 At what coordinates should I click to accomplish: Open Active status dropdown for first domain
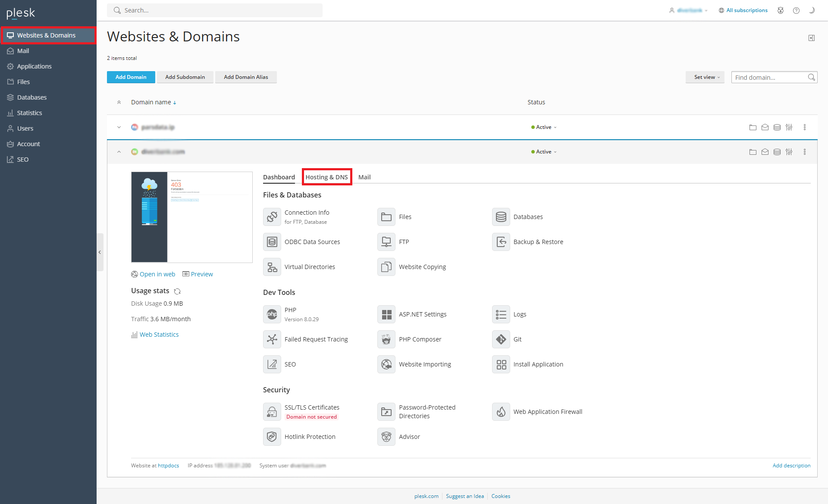[544, 127]
